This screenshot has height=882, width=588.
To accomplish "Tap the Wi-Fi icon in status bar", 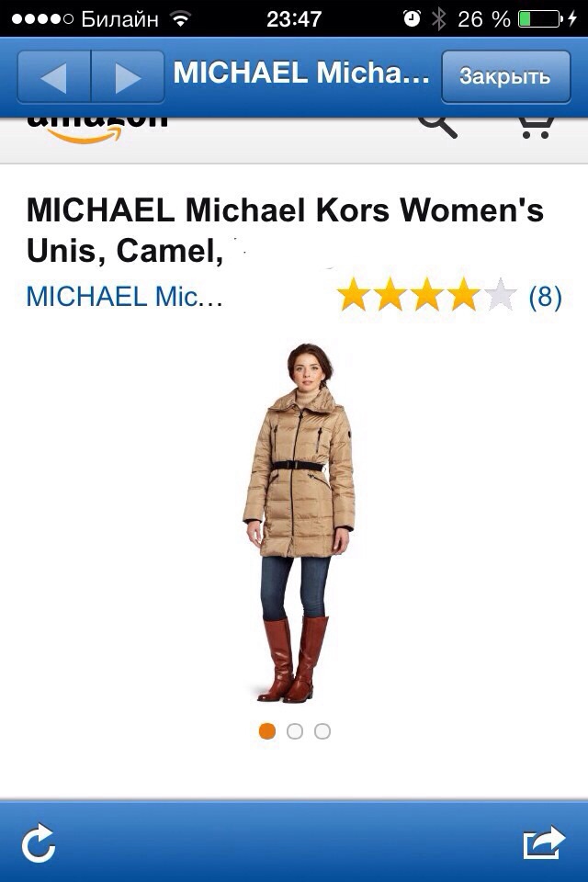I will point(181,19).
